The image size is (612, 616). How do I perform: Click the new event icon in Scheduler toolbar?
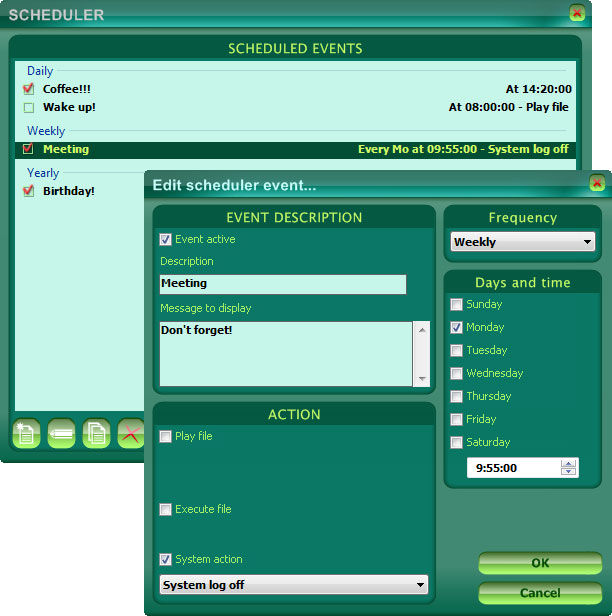26,433
